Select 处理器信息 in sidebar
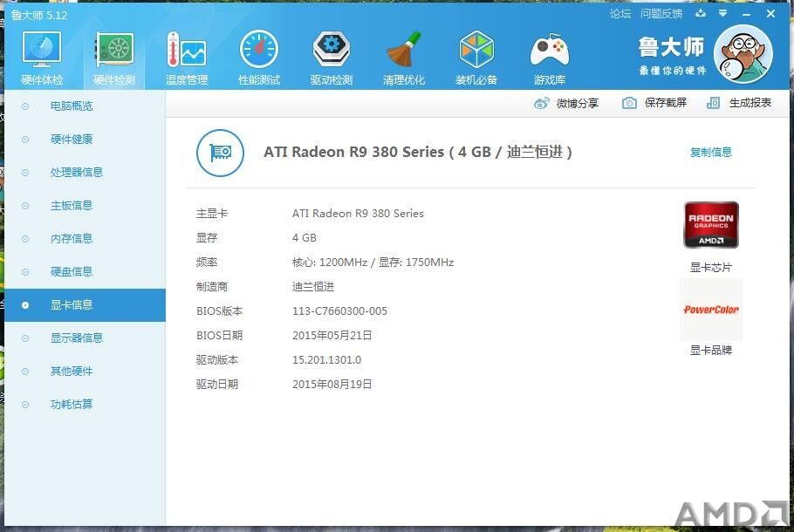Viewport: 794px width, 532px height. (x=86, y=173)
